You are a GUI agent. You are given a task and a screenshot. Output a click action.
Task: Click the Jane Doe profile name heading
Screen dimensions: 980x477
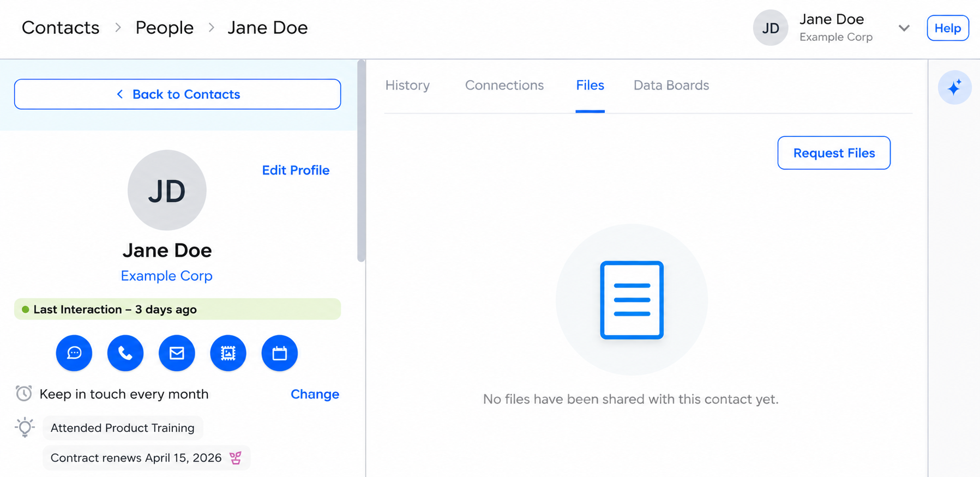click(167, 250)
